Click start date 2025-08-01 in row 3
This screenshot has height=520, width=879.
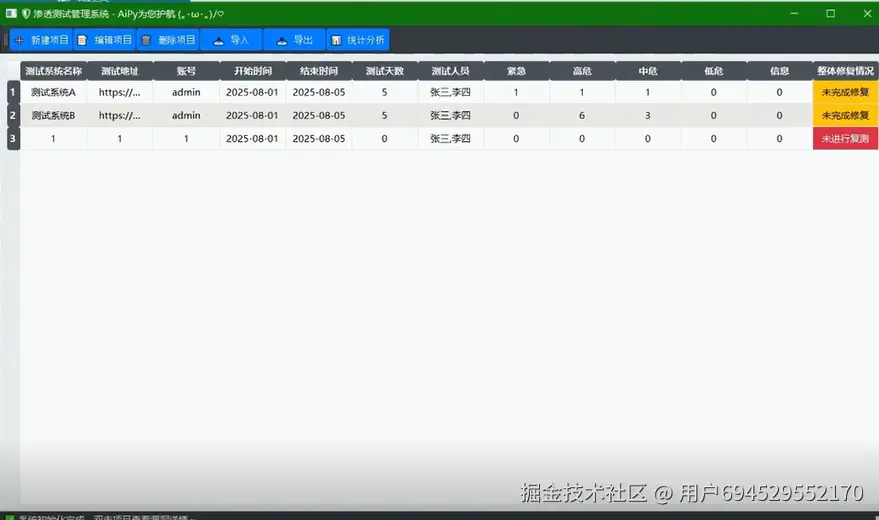click(x=252, y=138)
